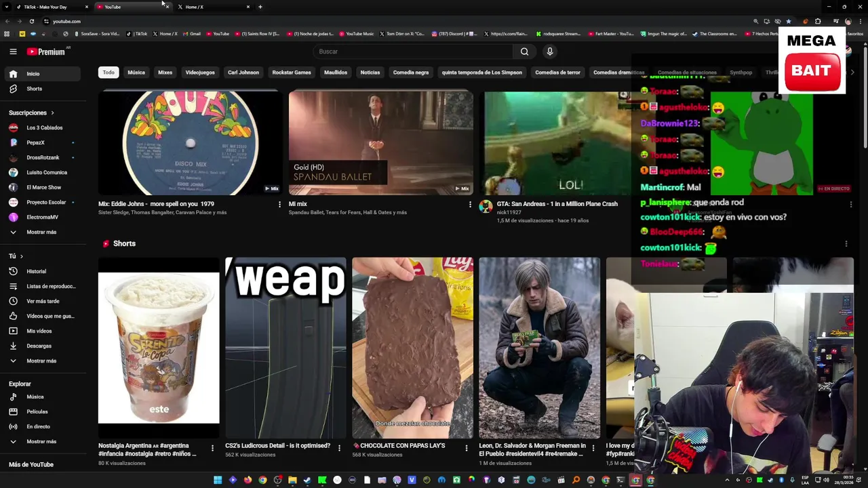Open Videos que me gustan
Viewport: 868px width, 488px height.
pos(44,316)
